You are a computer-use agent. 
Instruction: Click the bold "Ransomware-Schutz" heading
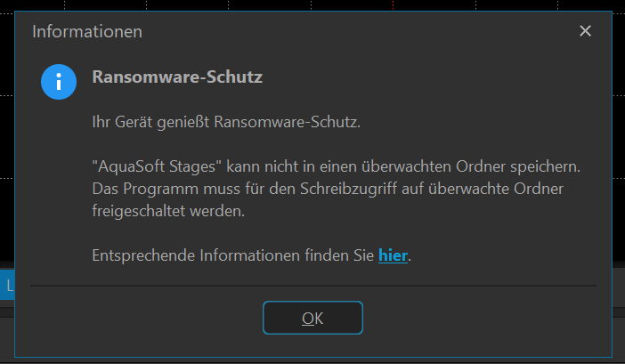[x=177, y=77]
